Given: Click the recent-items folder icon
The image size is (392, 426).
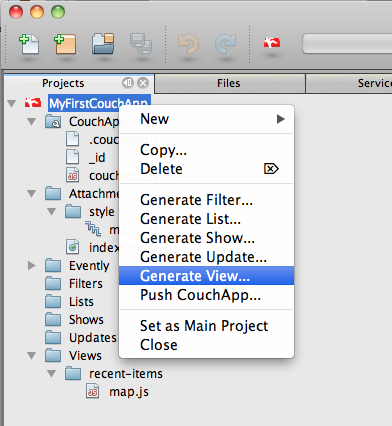Looking at the screenshot, I should tap(73, 373).
